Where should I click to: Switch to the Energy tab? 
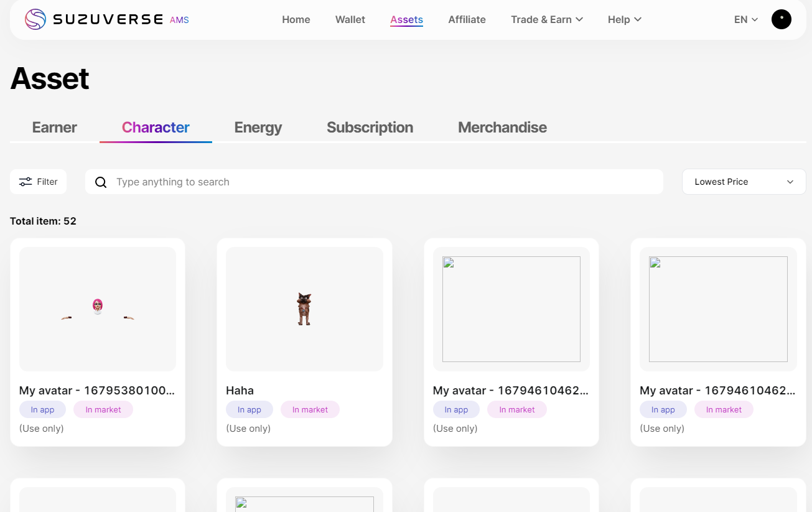tap(258, 128)
